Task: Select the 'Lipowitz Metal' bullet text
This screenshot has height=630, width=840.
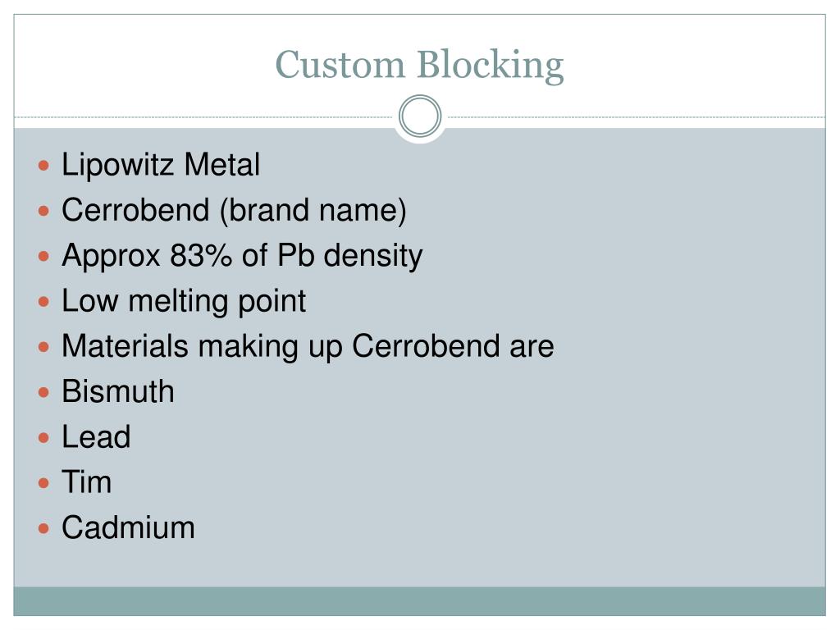Action: pyautogui.click(x=161, y=166)
